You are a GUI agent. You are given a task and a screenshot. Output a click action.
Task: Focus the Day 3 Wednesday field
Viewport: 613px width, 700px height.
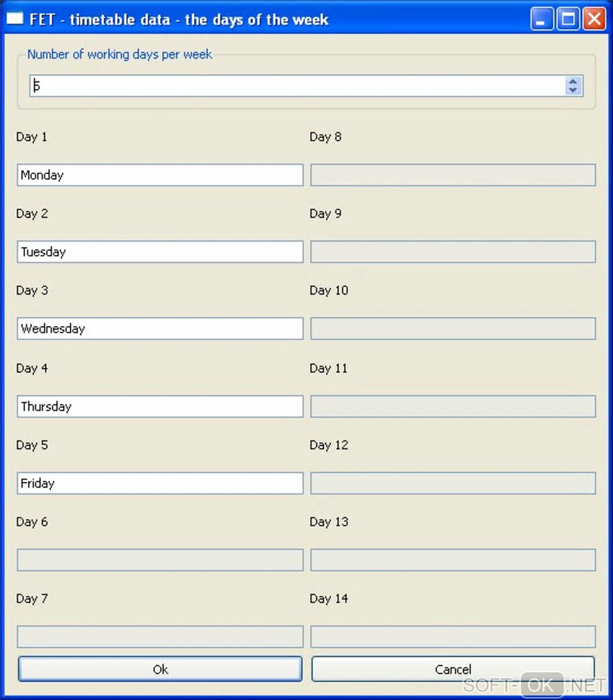(x=160, y=329)
